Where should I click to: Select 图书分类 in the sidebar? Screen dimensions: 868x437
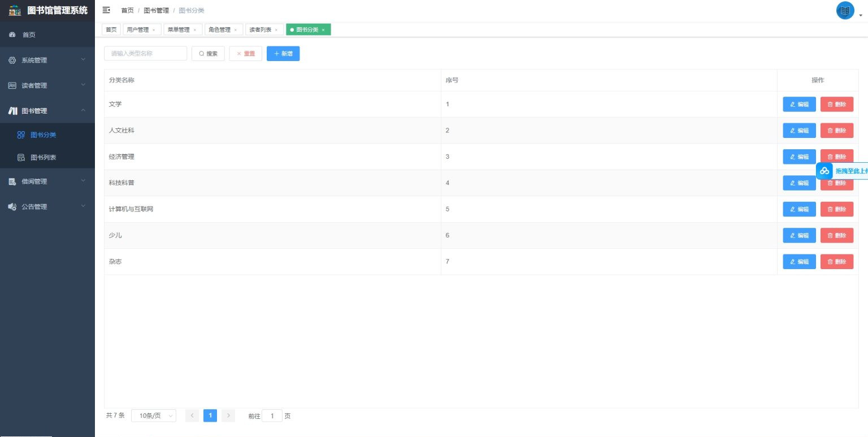[43, 135]
